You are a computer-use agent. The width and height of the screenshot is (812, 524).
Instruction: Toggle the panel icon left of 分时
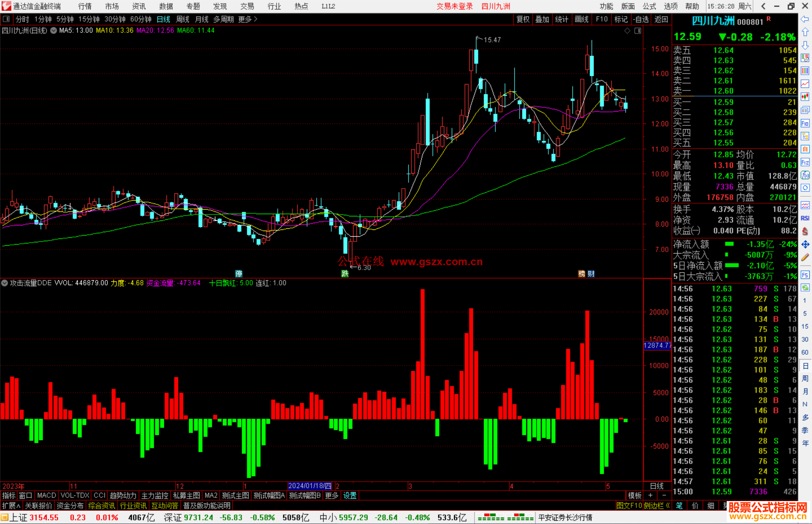[x=6, y=19]
